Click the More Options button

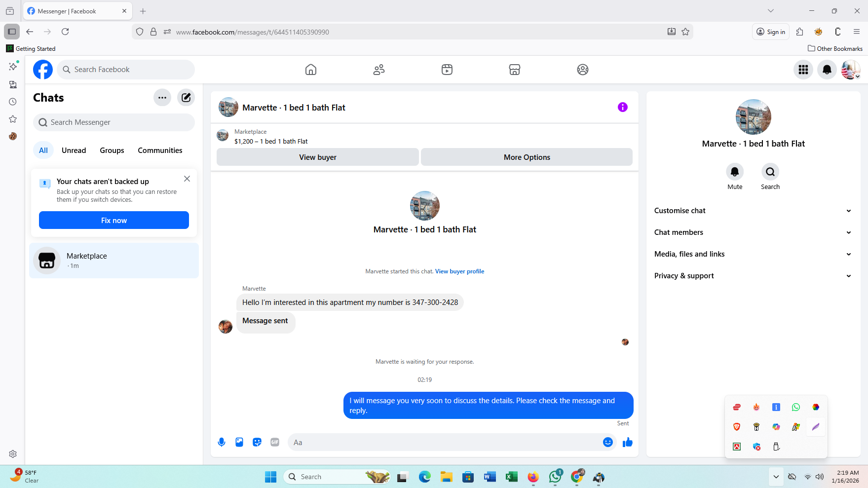pos(527,157)
